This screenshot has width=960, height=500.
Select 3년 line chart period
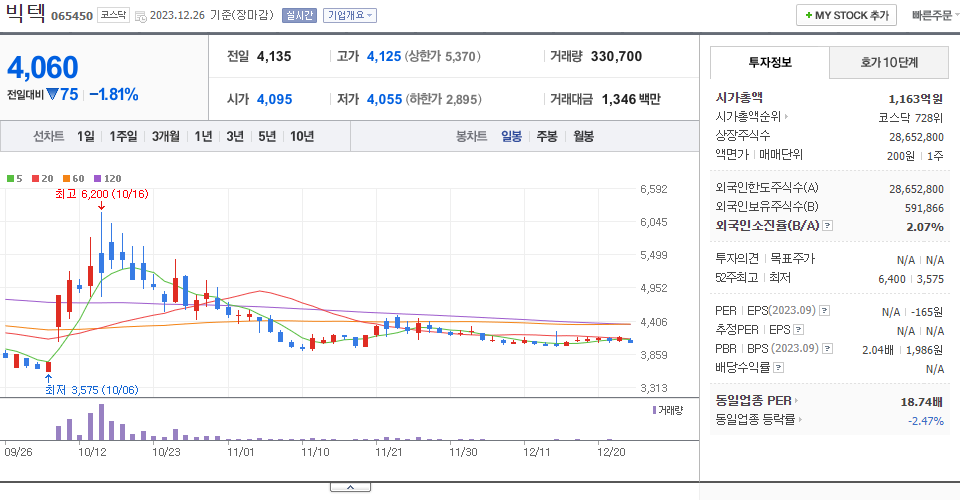click(x=235, y=136)
